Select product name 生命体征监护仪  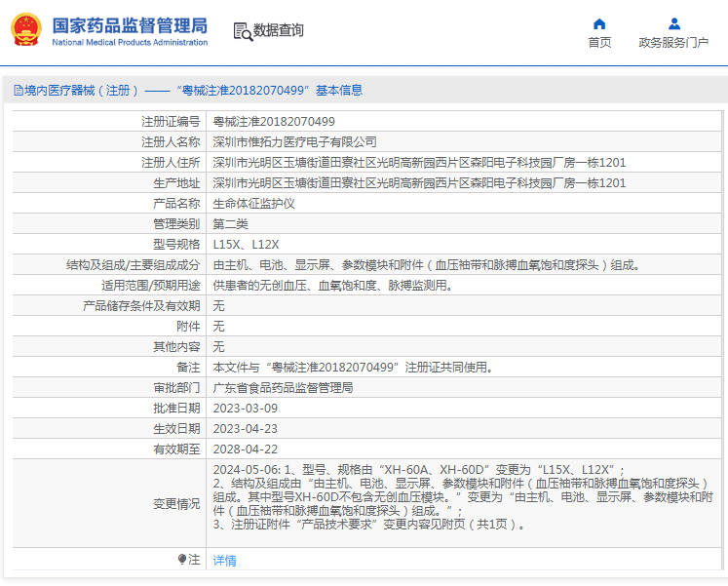[x=254, y=204]
